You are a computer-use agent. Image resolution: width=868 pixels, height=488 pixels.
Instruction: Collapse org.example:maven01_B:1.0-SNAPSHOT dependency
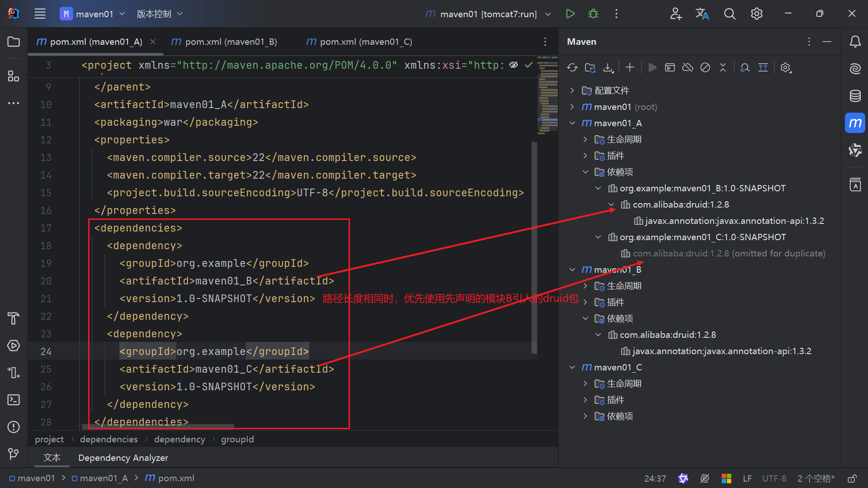tap(598, 188)
